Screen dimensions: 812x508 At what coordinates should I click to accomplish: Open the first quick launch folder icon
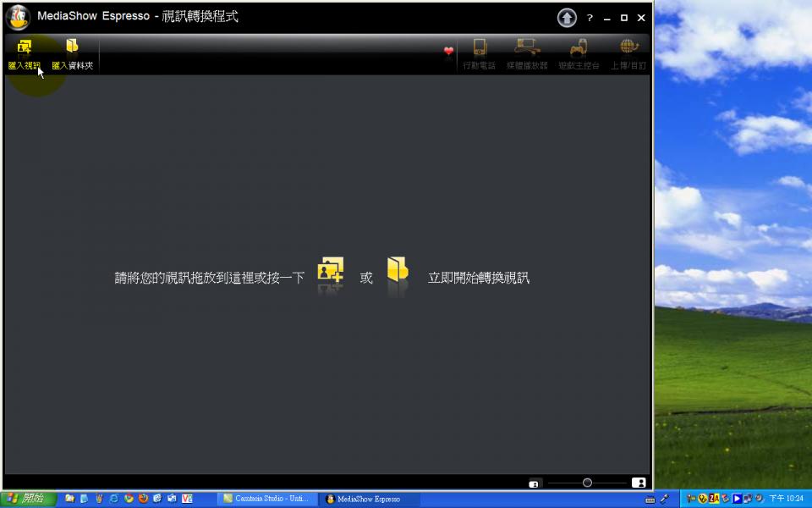69,499
